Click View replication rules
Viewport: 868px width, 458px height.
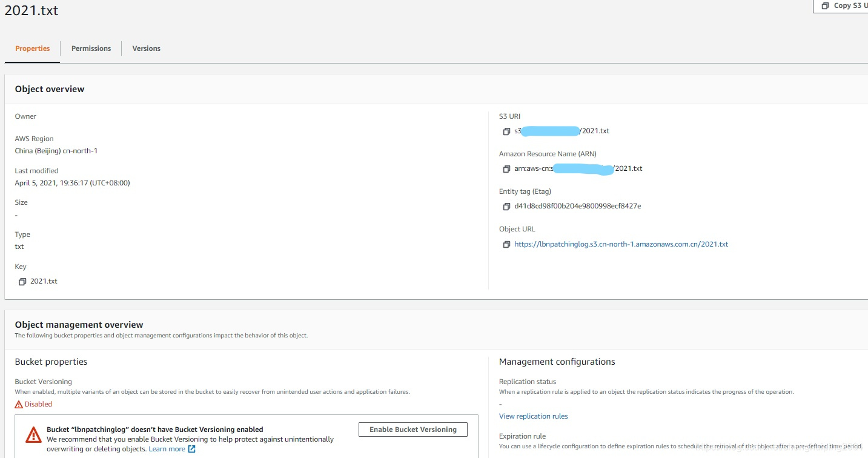(533, 416)
